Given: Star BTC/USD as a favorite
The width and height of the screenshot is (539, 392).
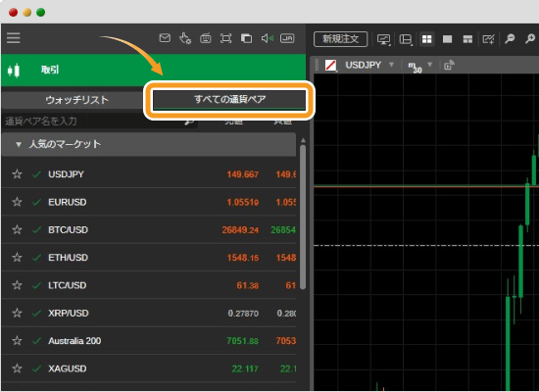Looking at the screenshot, I should coord(17,229).
